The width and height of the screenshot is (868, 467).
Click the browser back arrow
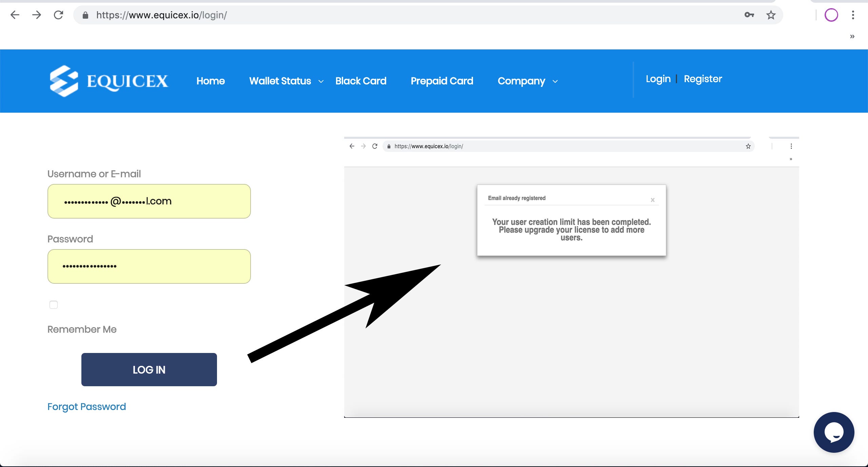pyautogui.click(x=15, y=15)
